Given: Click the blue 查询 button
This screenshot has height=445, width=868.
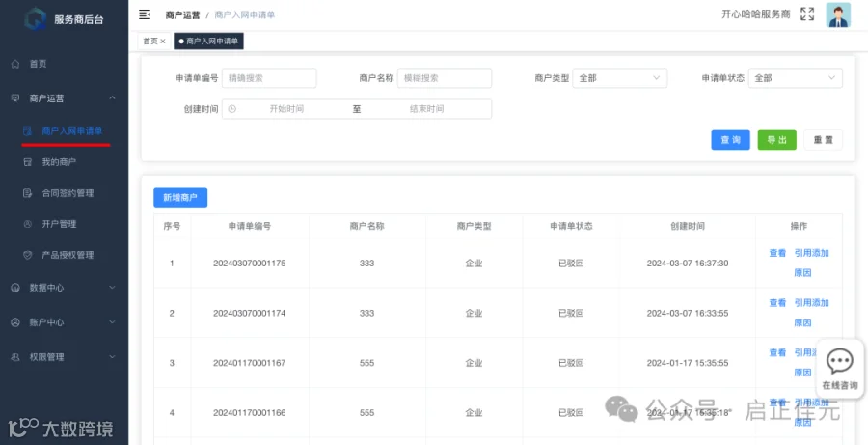Looking at the screenshot, I should coord(730,140).
